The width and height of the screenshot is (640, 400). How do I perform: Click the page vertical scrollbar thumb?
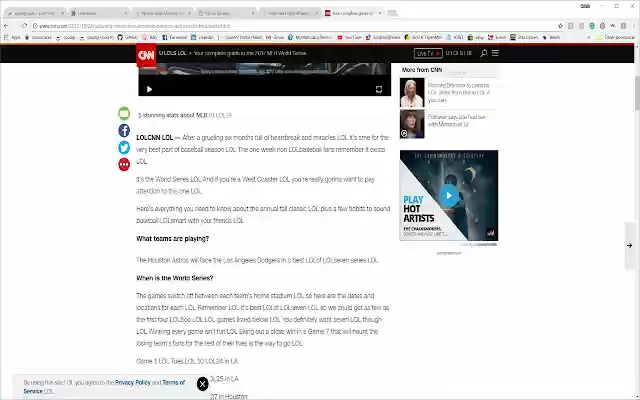click(x=637, y=93)
